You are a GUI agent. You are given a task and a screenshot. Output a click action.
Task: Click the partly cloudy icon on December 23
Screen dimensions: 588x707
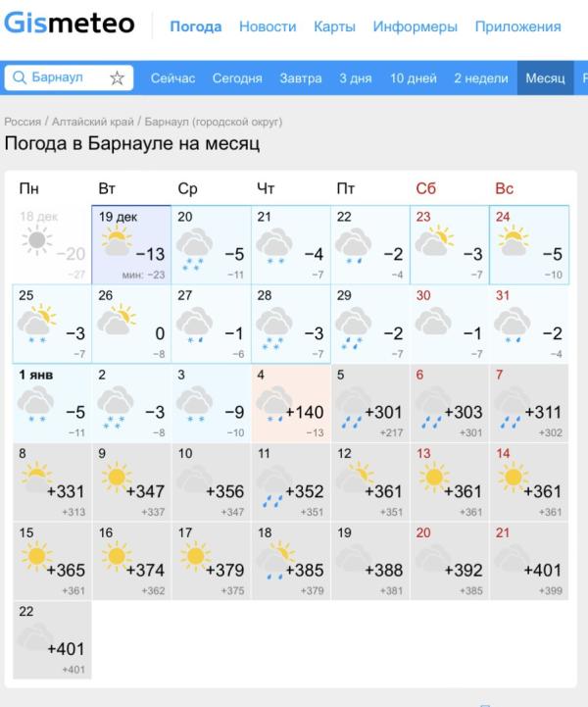click(x=434, y=241)
